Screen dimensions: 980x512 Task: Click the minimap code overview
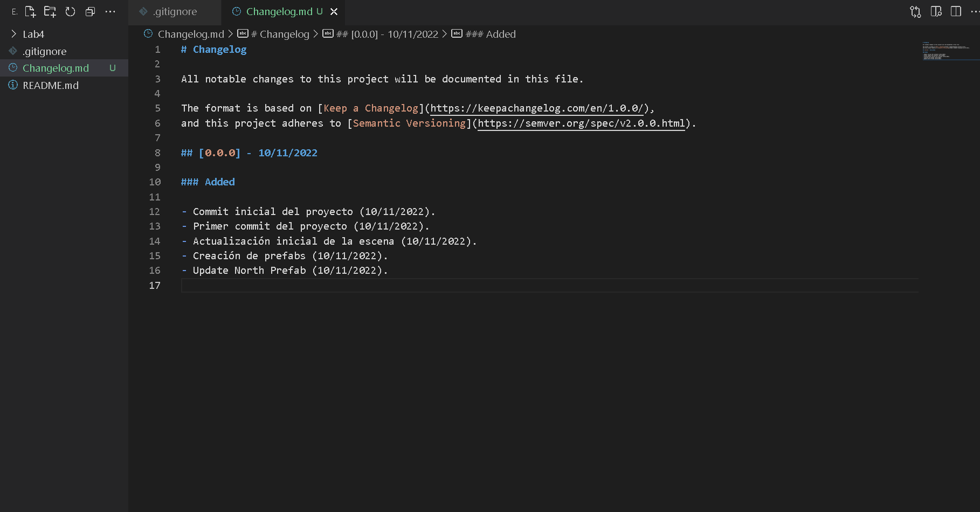946,51
